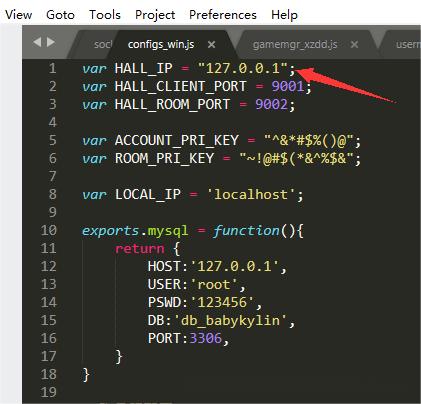Image resolution: width=421 pixels, height=404 pixels.
Task: Switch to the configs_win.js tab
Action: (x=161, y=44)
